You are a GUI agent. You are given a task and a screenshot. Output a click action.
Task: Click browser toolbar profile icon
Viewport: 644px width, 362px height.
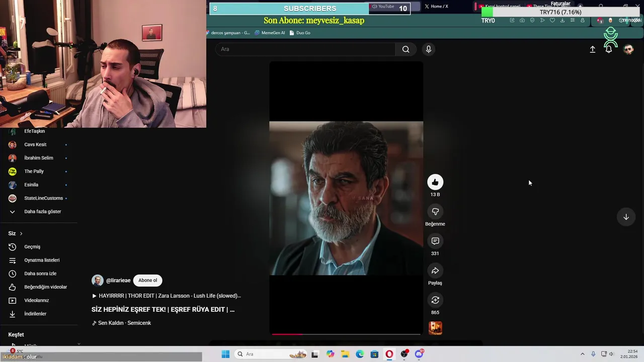click(x=583, y=21)
